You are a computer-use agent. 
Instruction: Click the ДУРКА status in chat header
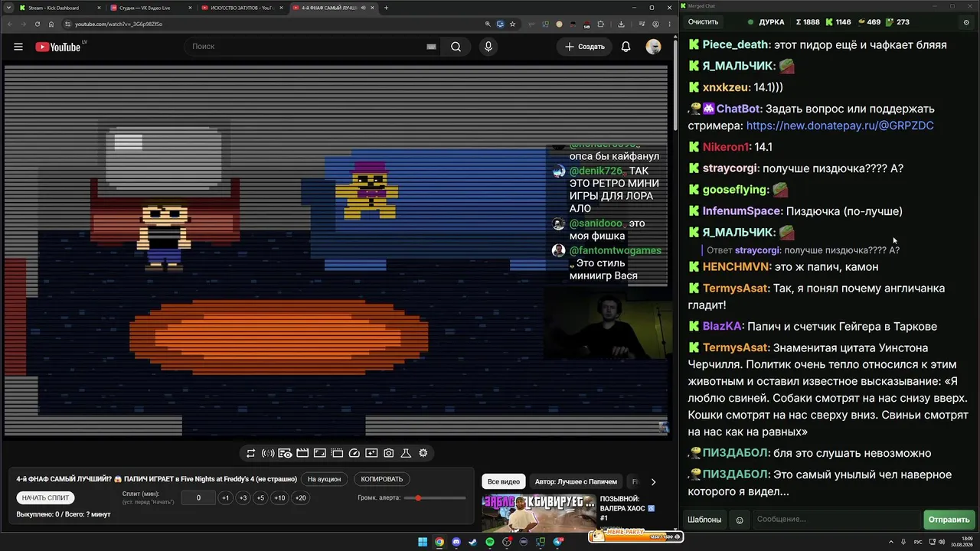(x=766, y=22)
